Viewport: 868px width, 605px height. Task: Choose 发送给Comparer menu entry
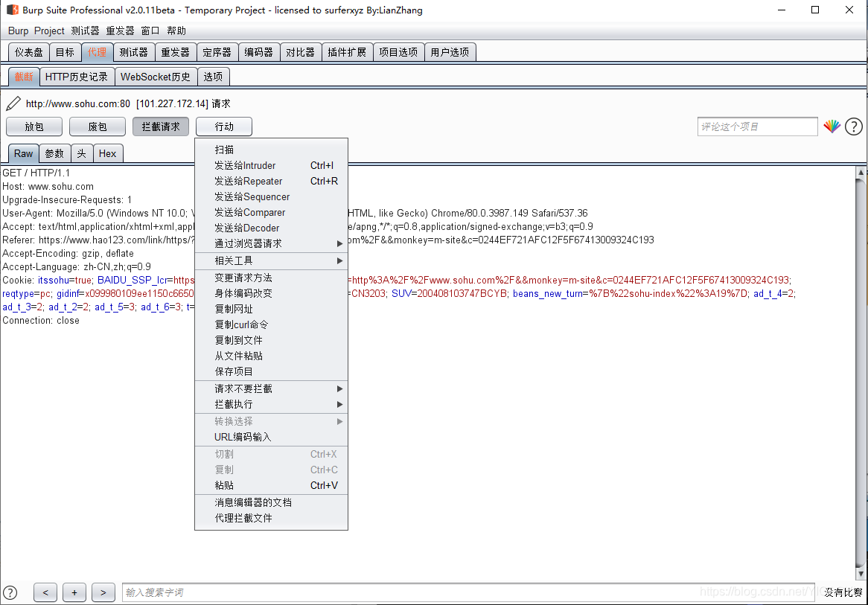click(x=271, y=212)
